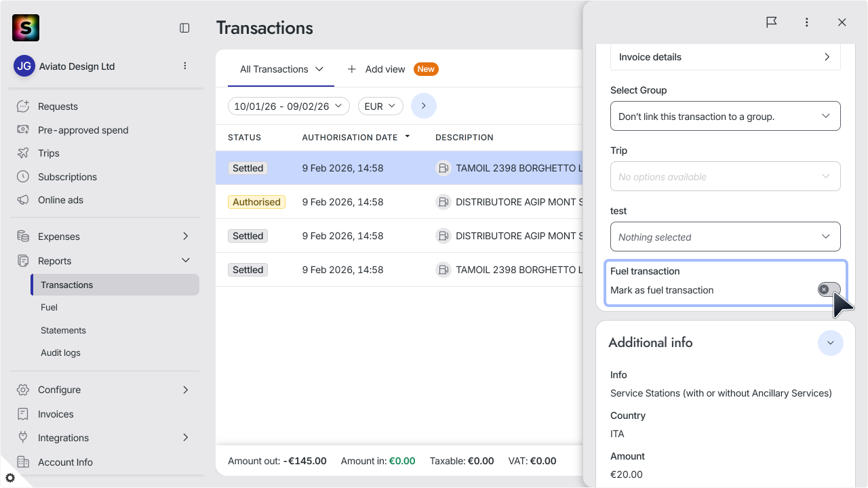Screen dimensions: 868x488
Task: Click the Service Stations info text
Action: coord(721,393)
